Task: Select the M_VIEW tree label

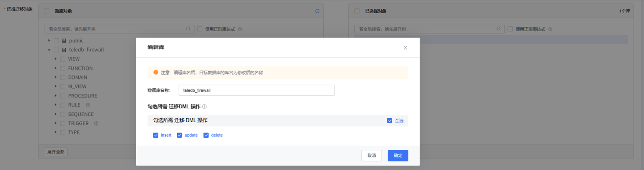Action: (x=77, y=87)
